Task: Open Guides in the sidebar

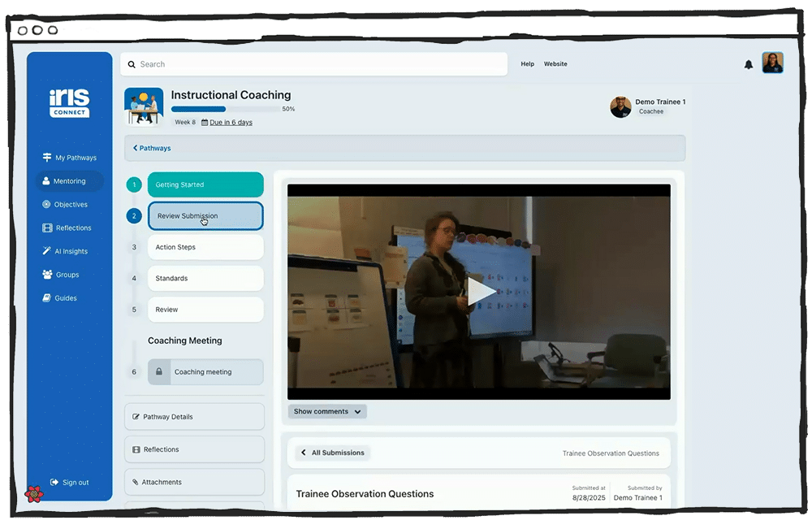Action: pos(59,298)
